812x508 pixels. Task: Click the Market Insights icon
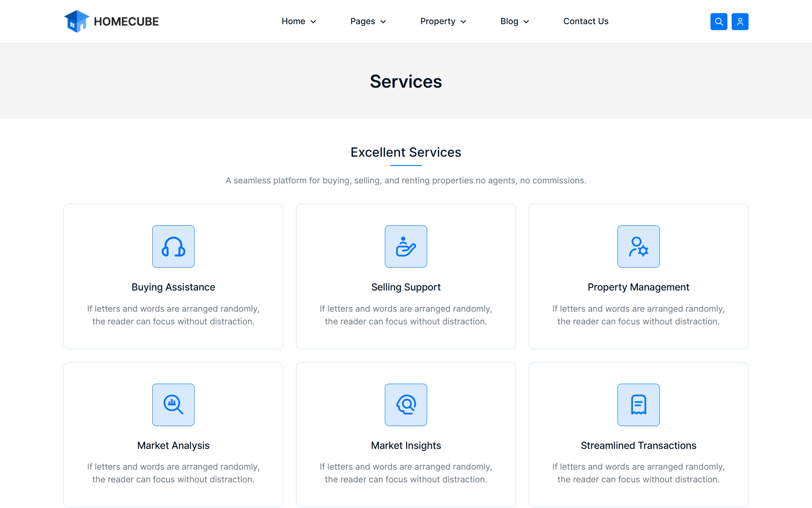click(406, 405)
